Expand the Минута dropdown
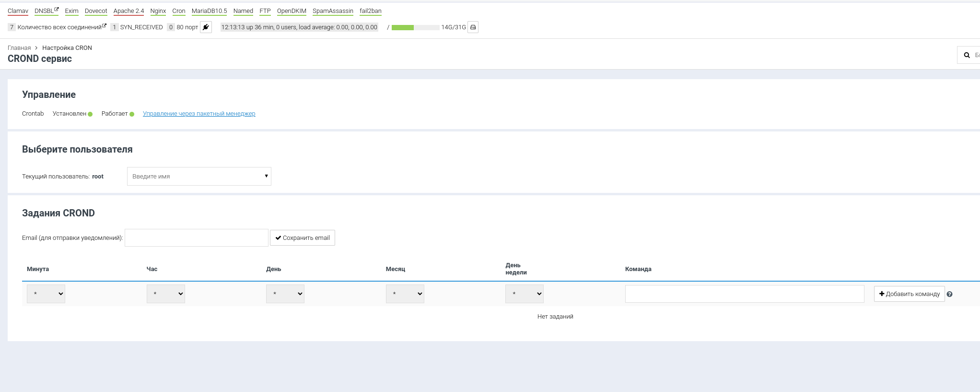Screen dimensions: 980x392 click(46, 294)
